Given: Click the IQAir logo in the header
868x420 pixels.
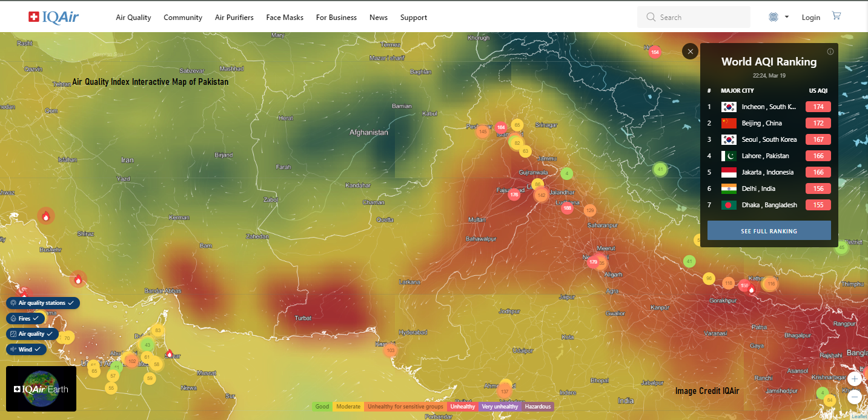Looking at the screenshot, I should (x=54, y=18).
